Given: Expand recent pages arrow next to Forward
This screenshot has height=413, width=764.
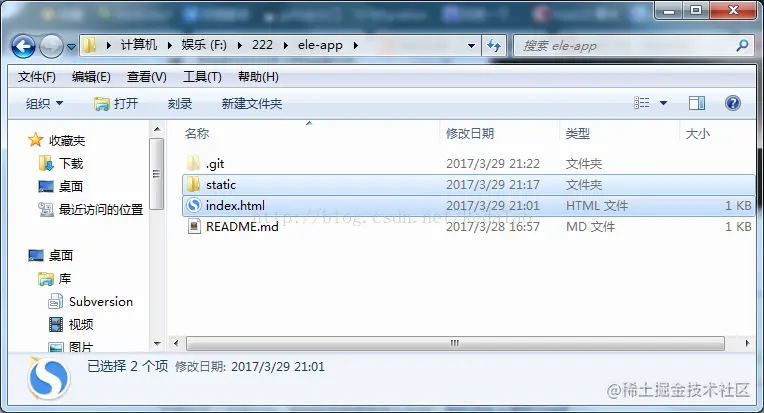Looking at the screenshot, I should tap(71, 47).
